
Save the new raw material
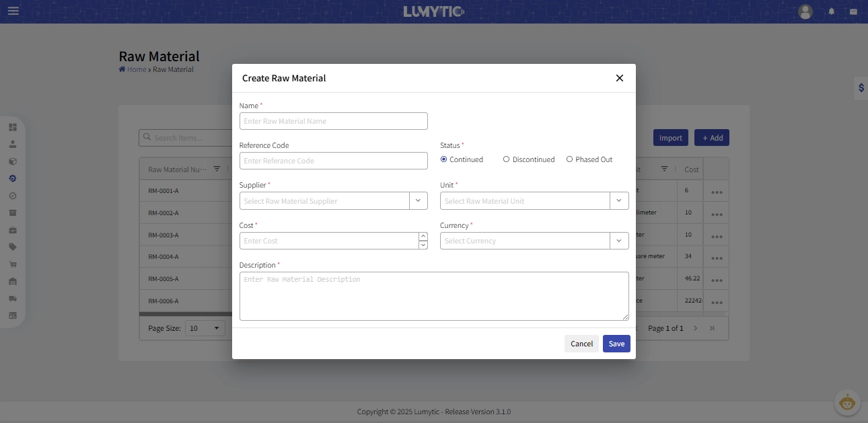click(x=616, y=344)
